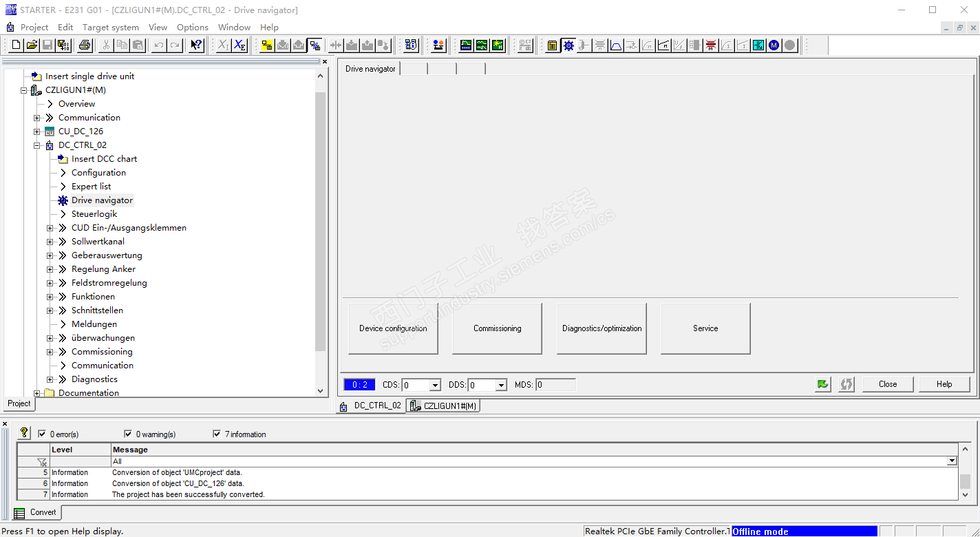Expand the Sollwertkanal tree node
Screen dimensions: 980x537
[x=50, y=242]
